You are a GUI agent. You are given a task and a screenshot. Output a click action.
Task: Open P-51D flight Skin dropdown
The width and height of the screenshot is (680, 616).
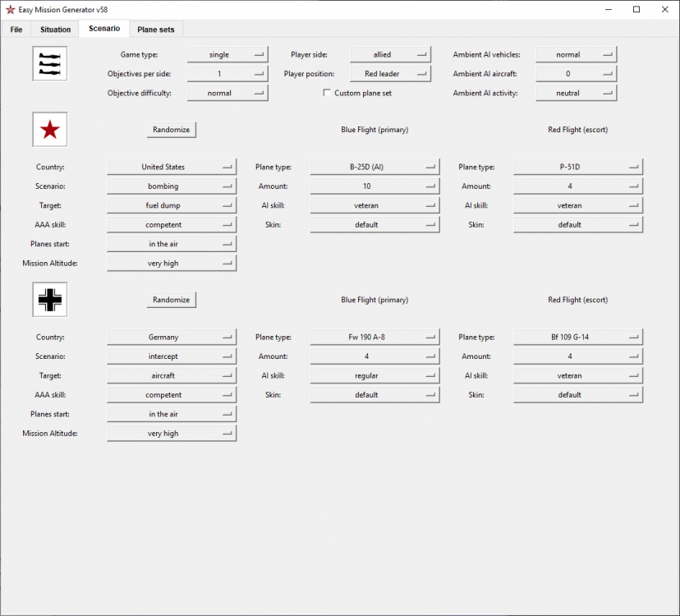click(578, 225)
